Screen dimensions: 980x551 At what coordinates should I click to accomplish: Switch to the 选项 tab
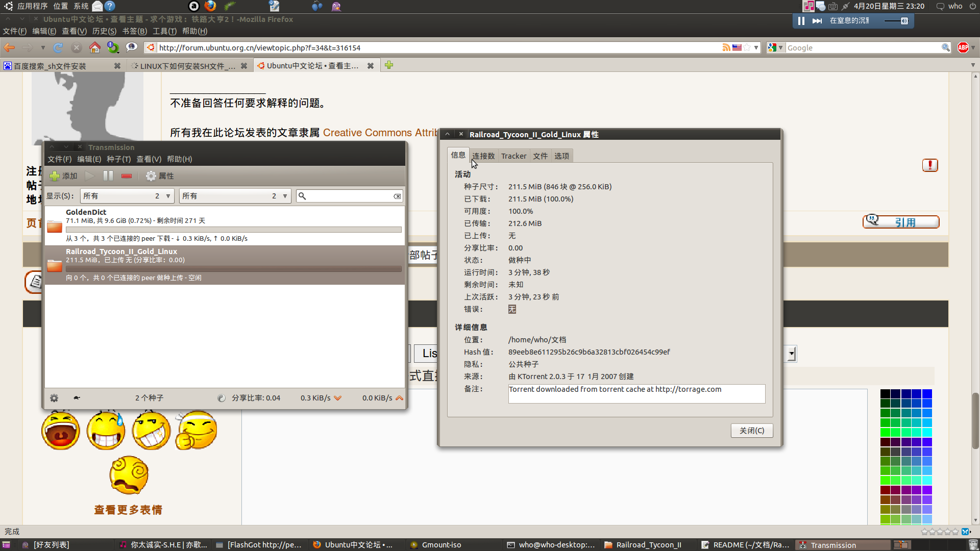(562, 156)
